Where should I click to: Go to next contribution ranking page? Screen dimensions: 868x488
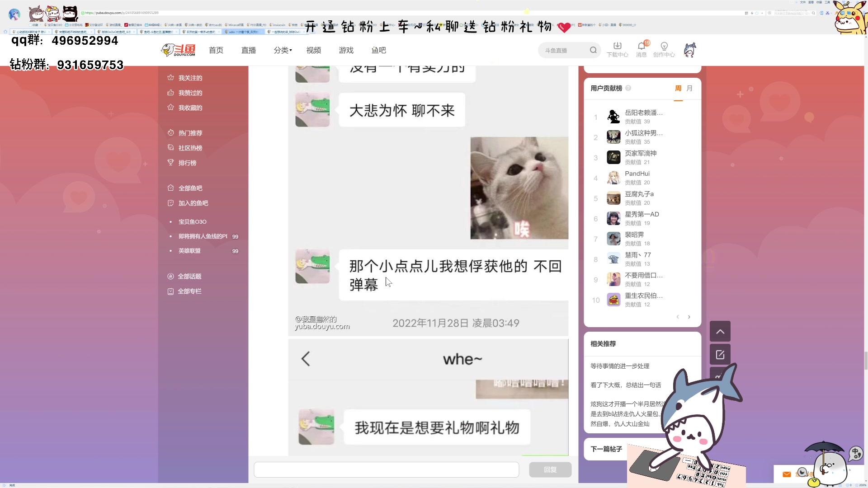(x=689, y=317)
